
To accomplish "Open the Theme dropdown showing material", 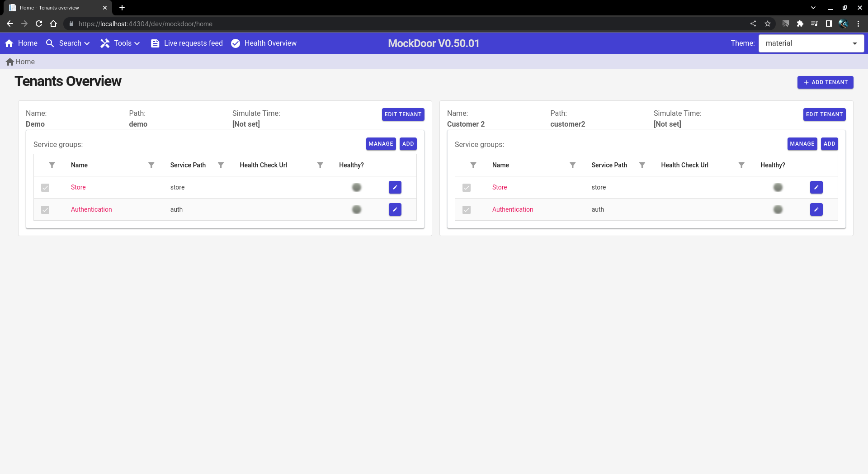I will tap(811, 43).
